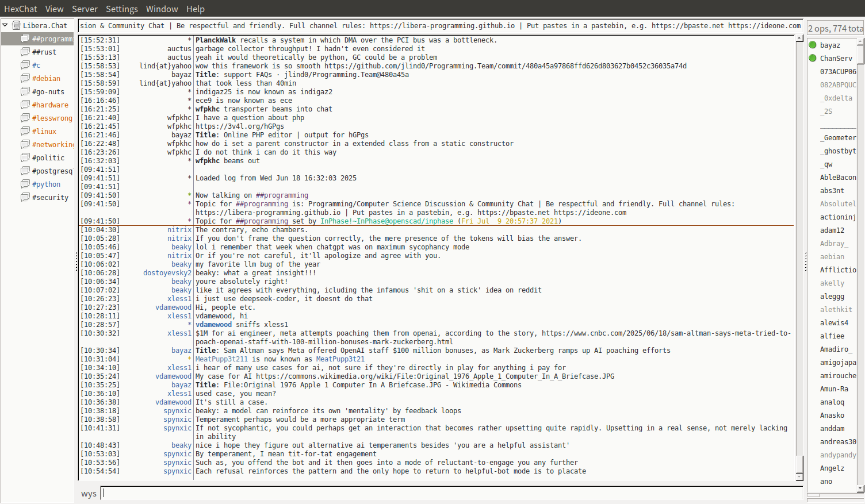The height and width of the screenshot is (504, 865).
Task: Click the channel icon next to #security
Action: [x=25, y=197]
